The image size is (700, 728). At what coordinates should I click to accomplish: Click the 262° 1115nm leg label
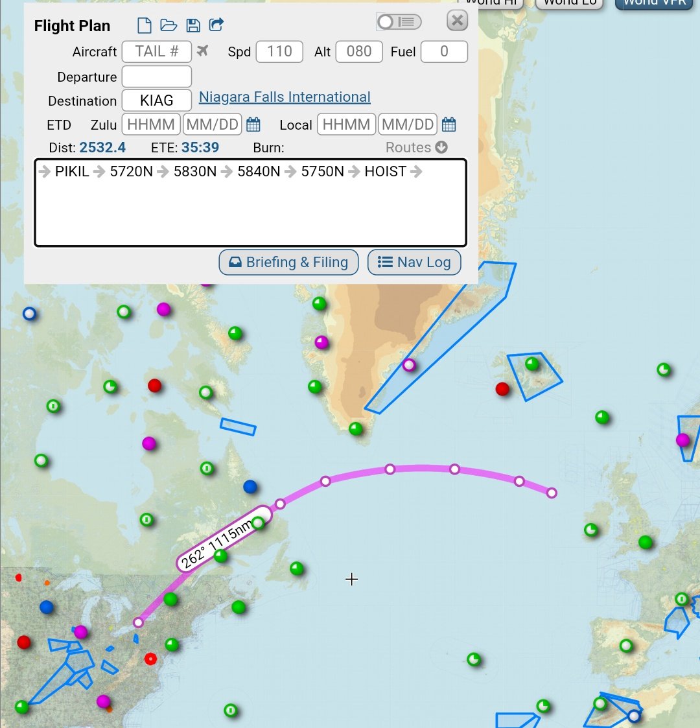coord(224,539)
